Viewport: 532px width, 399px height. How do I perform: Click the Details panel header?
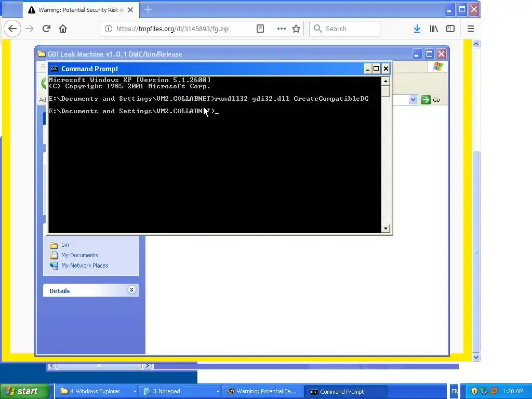pyautogui.click(x=91, y=290)
